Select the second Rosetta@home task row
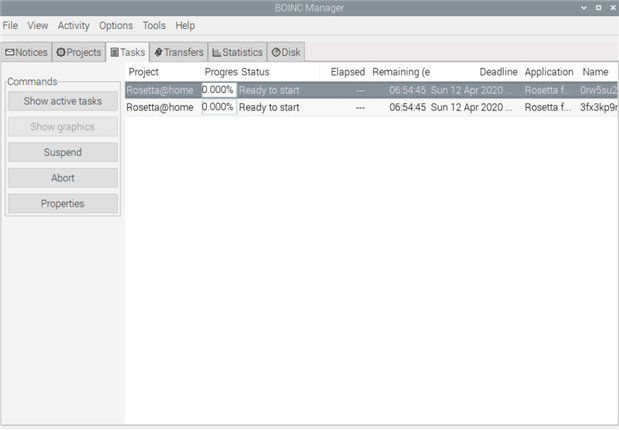This screenshot has width=619, height=430. (371, 107)
